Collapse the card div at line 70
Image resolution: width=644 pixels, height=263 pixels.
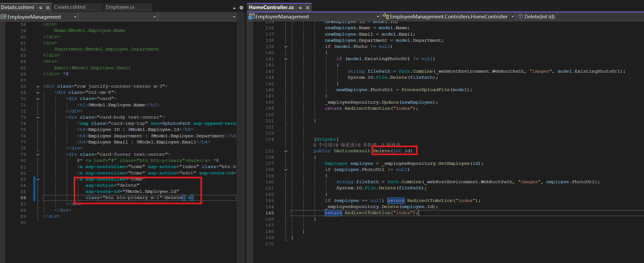point(38,99)
